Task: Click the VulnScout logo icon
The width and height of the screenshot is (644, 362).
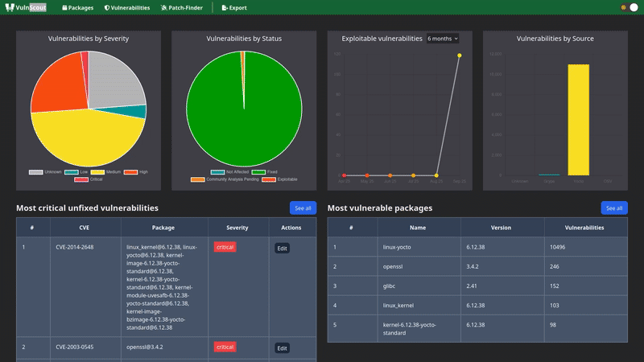Action: click(10, 7)
